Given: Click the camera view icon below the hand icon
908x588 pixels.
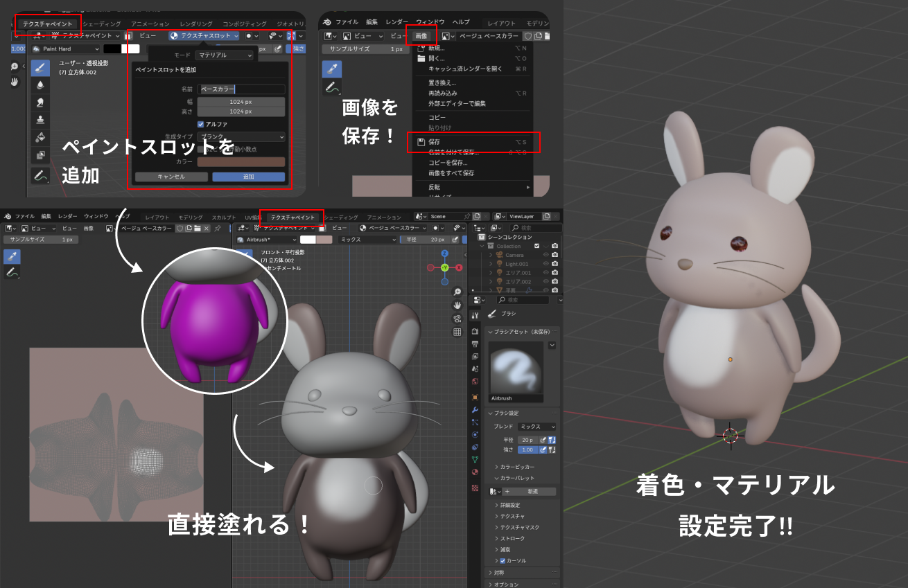Looking at the screenshot, I should coord(457,319).
